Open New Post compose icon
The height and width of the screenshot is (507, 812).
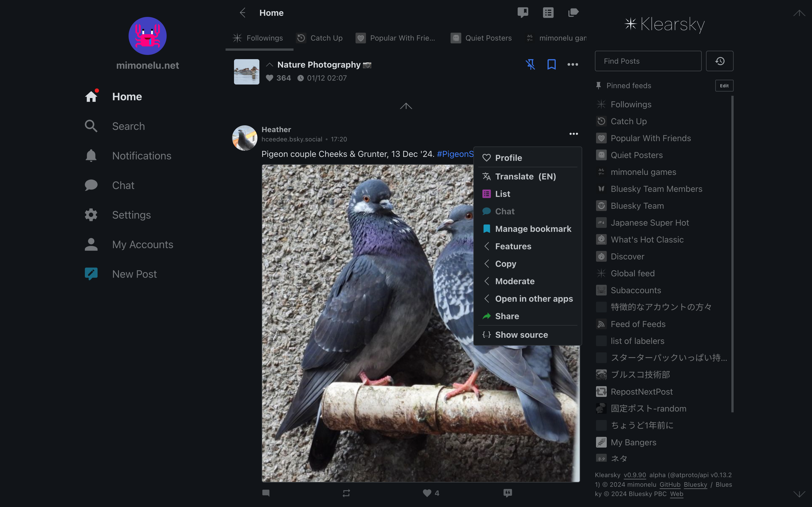(x=91, y=273)
